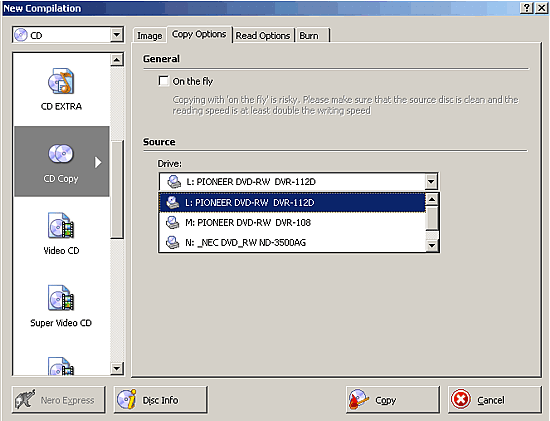The width and height of the screenshot is (550, 421).
Task: Select the CD EXTRA compilation icon
Action: click(x=61, y=81)
